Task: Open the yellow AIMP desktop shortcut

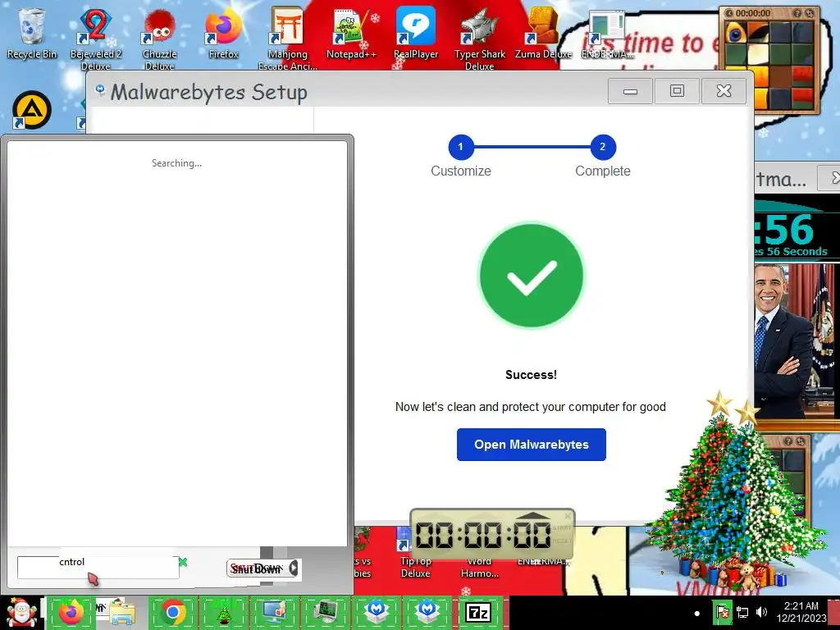Action: (32, 111)
